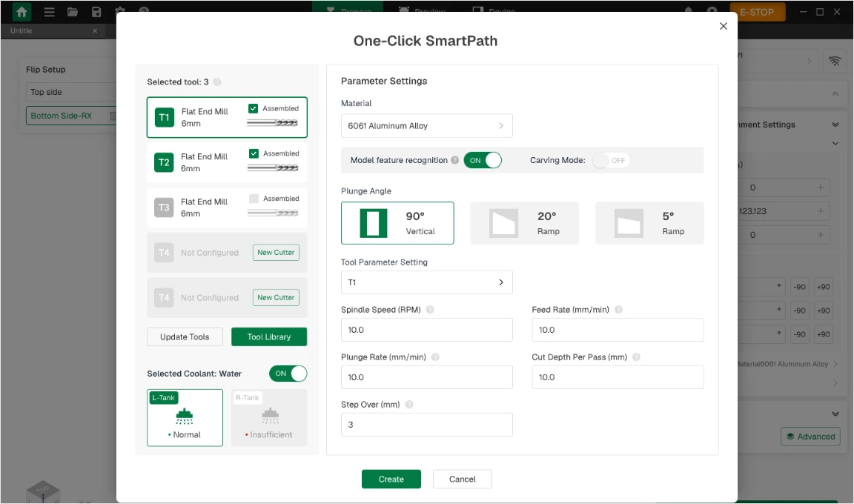Collapse the panel with double up chevron
The image size is (854, 504).
click(835, 93)
